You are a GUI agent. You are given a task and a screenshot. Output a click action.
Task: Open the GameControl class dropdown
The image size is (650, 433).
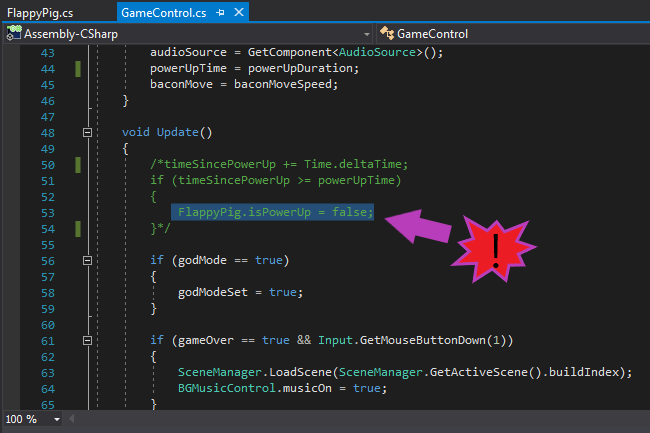tap(513, 34)
